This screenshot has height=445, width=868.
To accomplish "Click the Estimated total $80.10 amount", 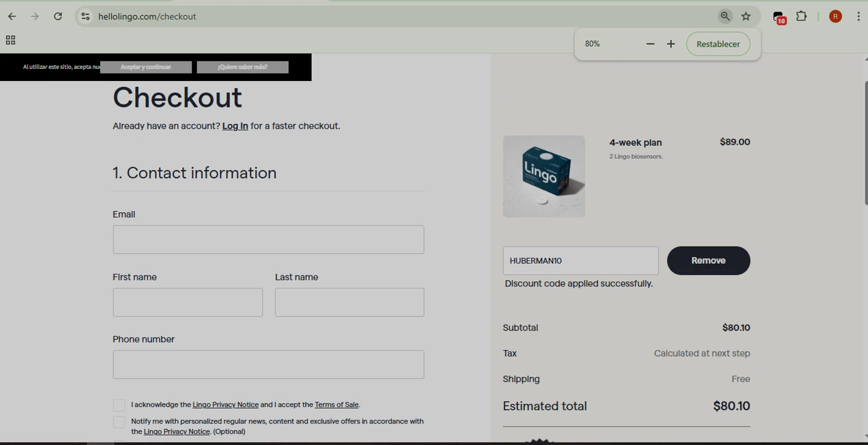I will tap(731, 406).
